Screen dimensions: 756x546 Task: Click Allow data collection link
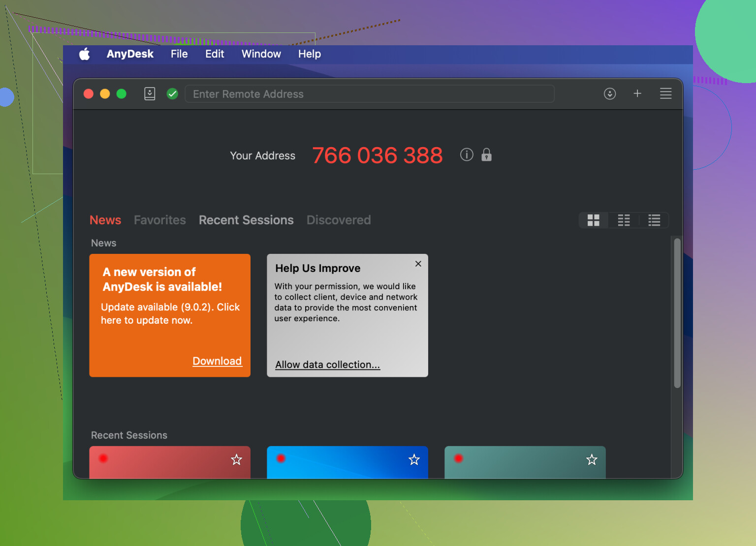[x=328, y=364]
